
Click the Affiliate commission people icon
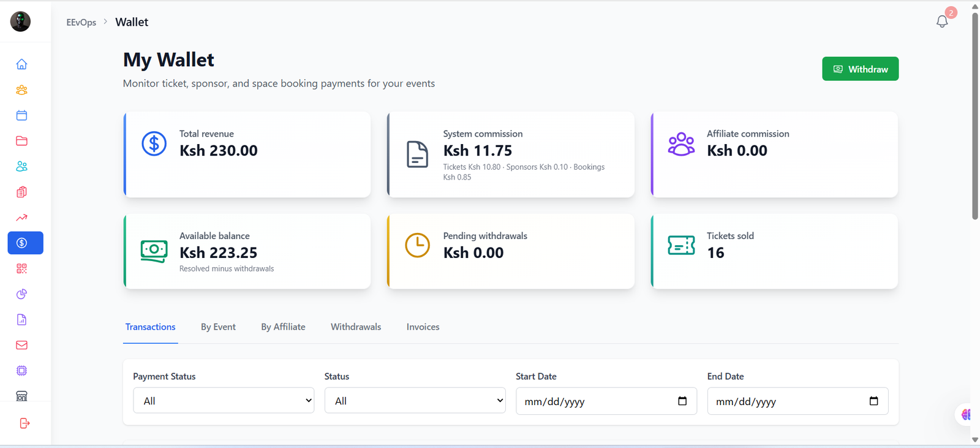click(x=681, y=144)
